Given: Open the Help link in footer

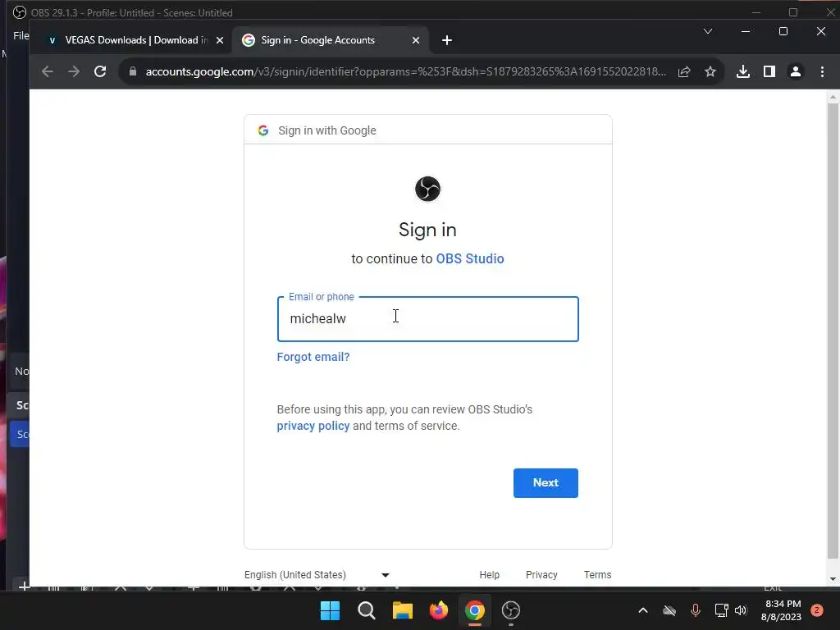Looking at the screenshot, I should [x=489, y=575].
